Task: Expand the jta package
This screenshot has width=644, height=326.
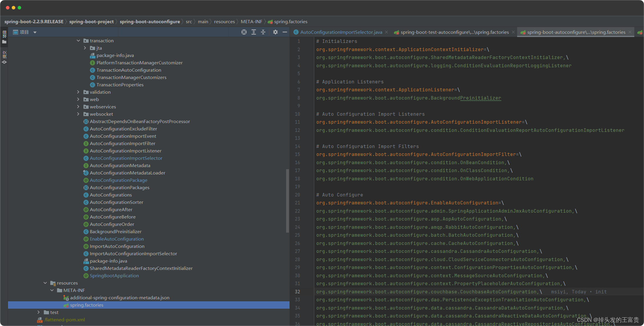Action: pos(85,48)
